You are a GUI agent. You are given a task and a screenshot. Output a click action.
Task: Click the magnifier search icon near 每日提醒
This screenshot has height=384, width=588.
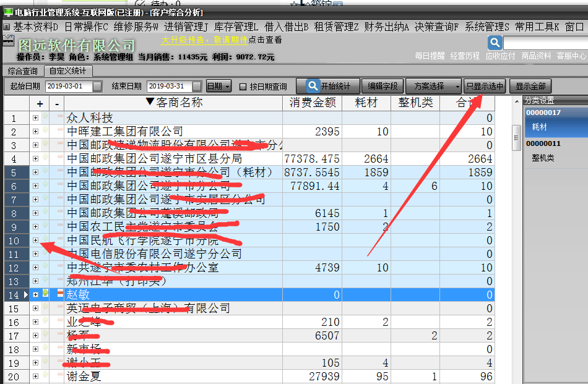(x=495, y=43)
